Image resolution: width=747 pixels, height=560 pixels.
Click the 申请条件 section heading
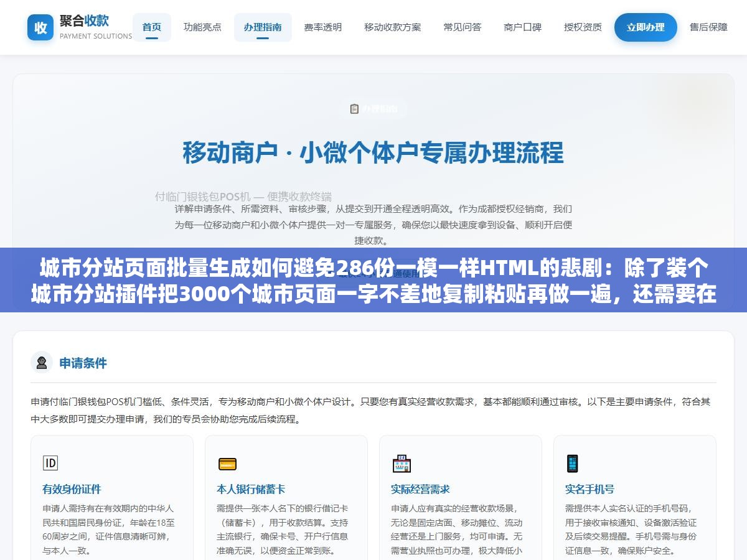point(83,363)
